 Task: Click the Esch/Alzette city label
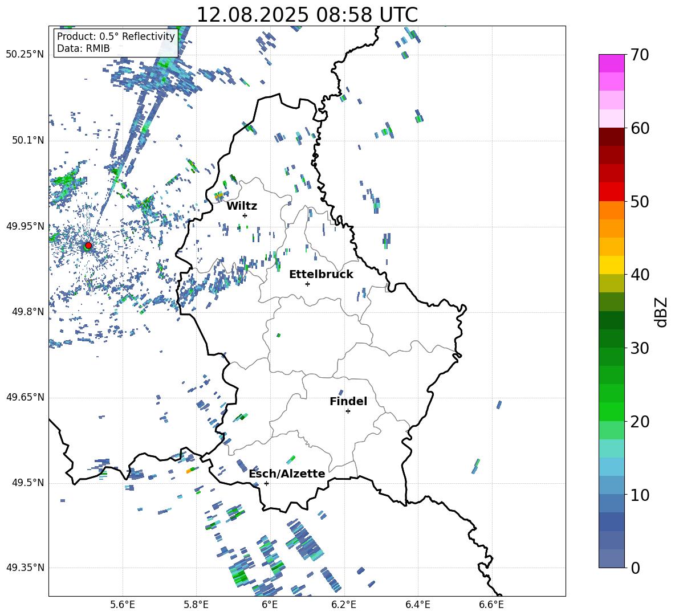[x=287, y=474]
